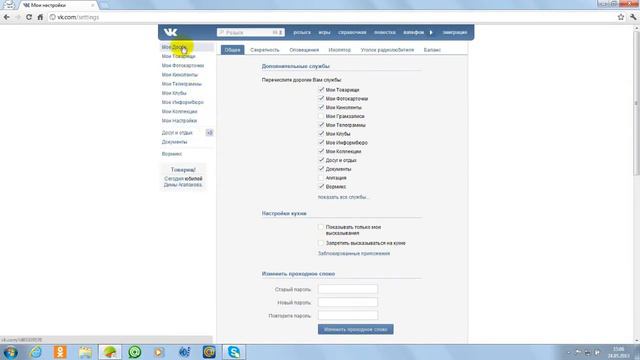Click the Повторите пароль input field
The height and width of the screenshot is (360, 640).
pyautogui.click(x=348, y=316)
